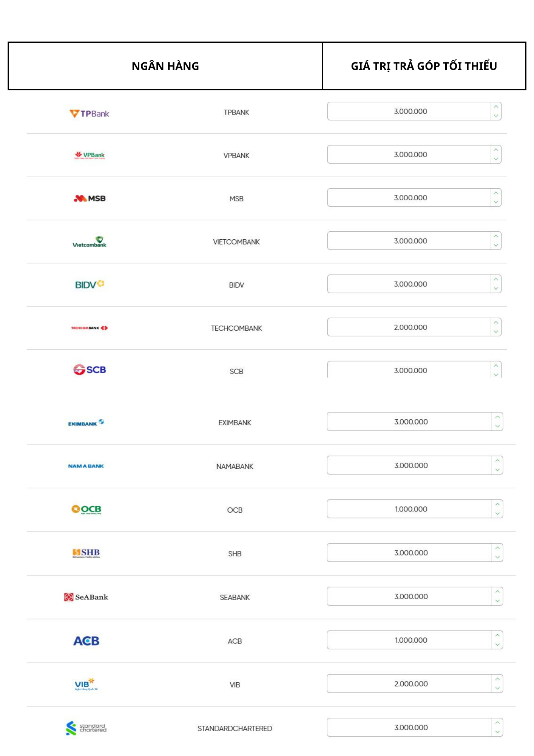This screenshot has width=534, height=756.
Task: Click the Eximbank minimum value field
Action: [410, 421]
